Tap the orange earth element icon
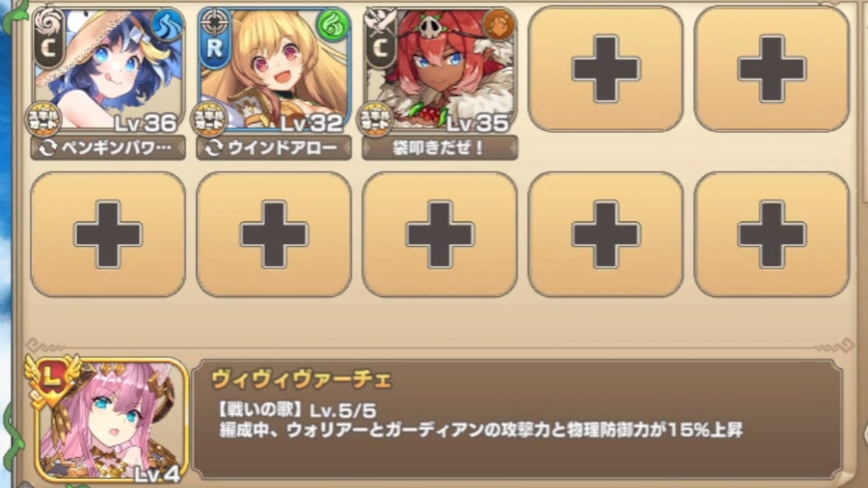The width and height of the screenshot is (868, 488). [x=499, y=25]
